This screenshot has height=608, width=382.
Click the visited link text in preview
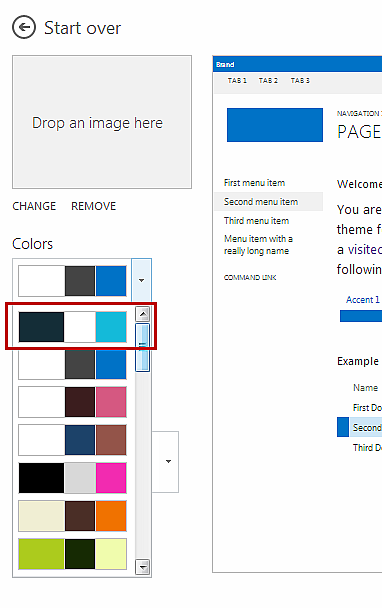[x=365, y=249]
